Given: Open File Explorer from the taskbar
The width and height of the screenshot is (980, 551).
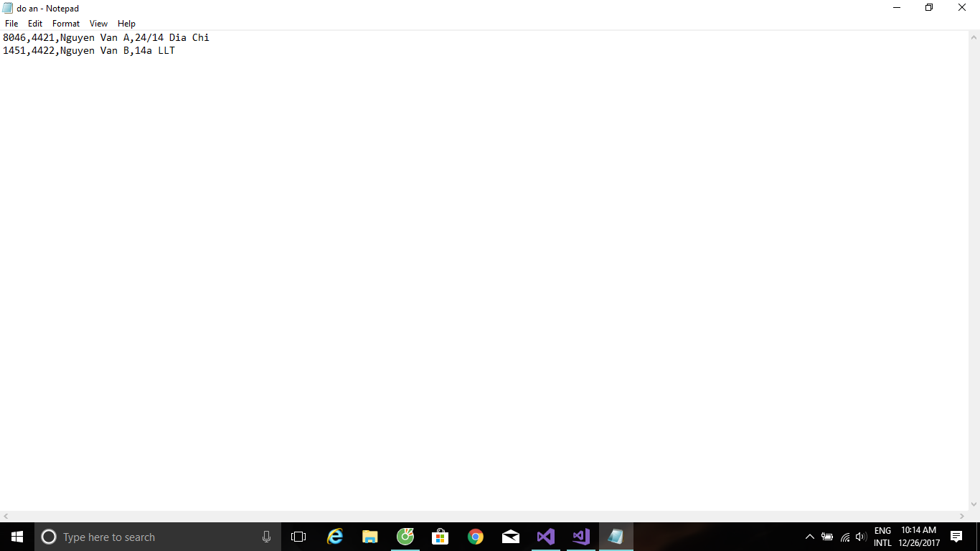Looking at the screenshot, I should coord(370,537).
